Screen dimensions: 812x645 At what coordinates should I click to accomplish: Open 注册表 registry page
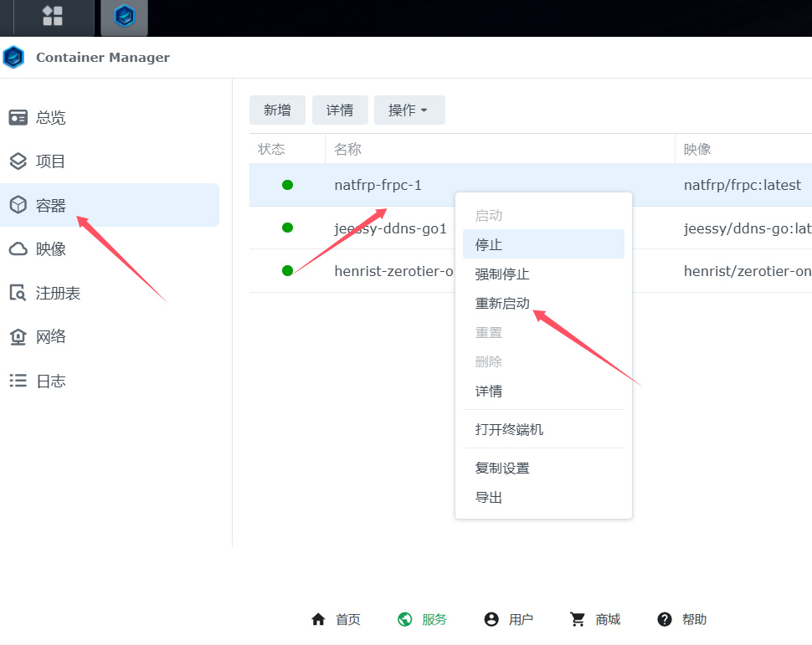[57, 294]
